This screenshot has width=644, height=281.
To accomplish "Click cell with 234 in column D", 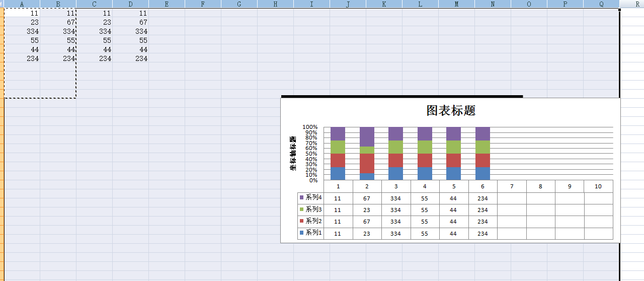I will coord(131,58).
